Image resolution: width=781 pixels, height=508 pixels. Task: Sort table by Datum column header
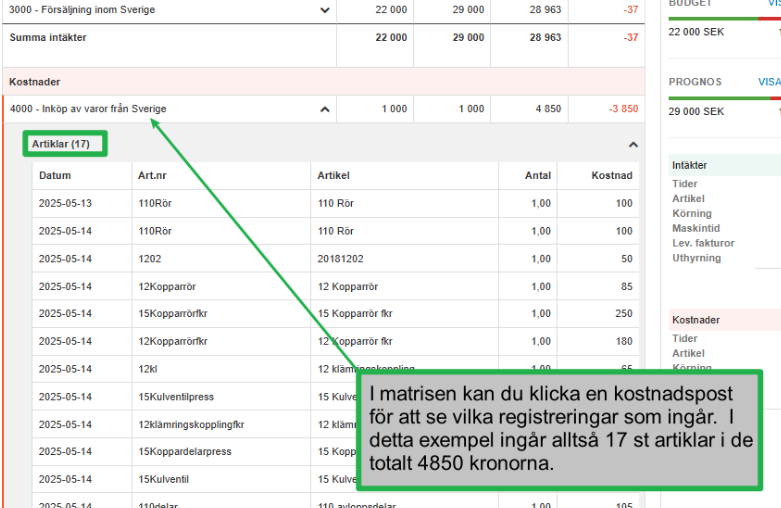pos(55,175)
